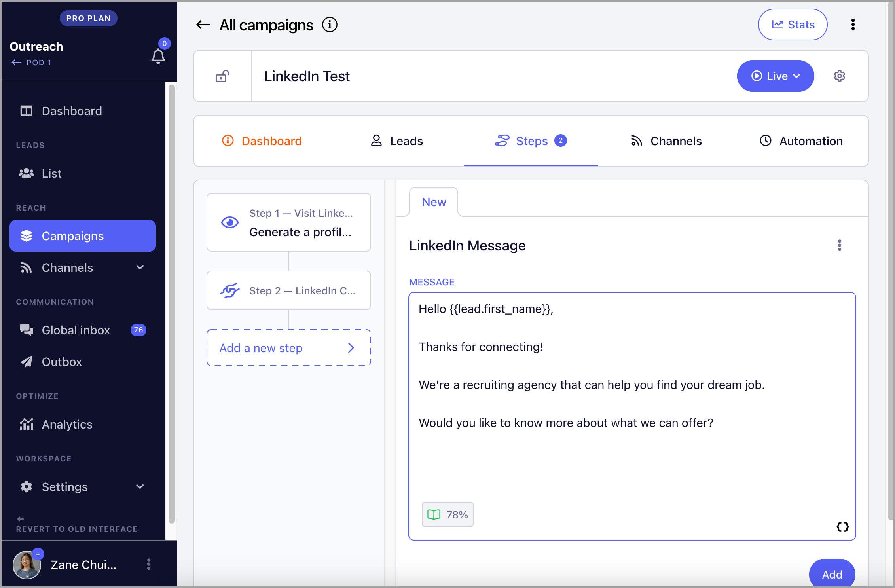Open the Stats view

[x=793, y=25]
